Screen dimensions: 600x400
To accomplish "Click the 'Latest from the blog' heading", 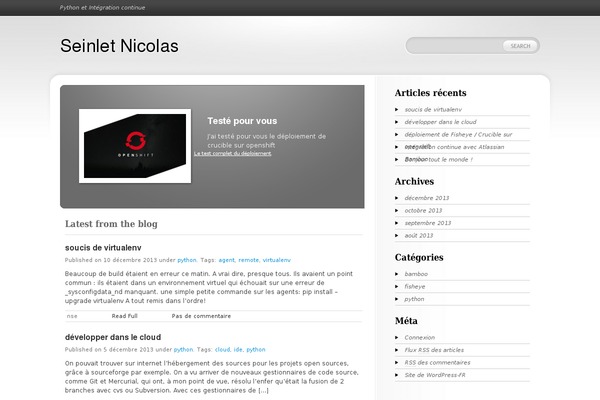I will click(x=111, y=224).
